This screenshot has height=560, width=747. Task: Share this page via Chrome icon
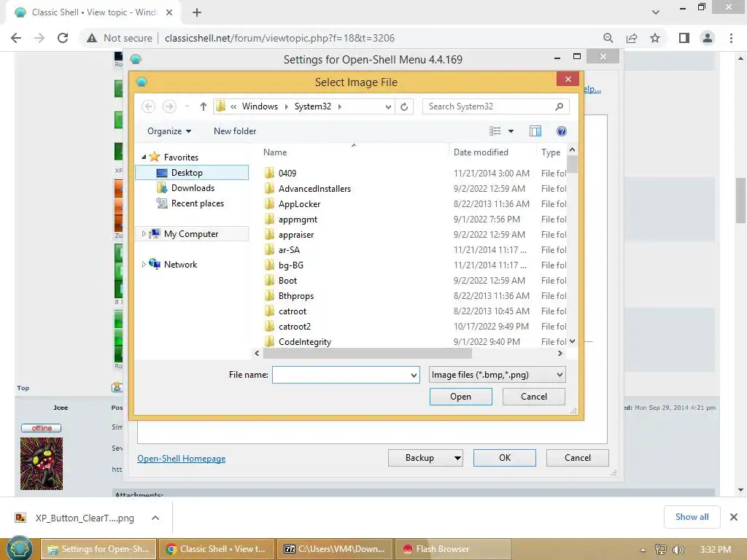click(x=632, y=38)
